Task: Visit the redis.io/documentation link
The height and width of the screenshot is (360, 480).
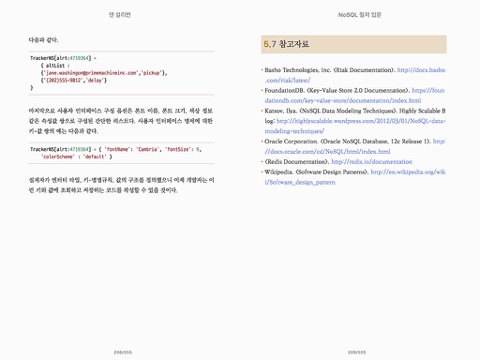Action: point(372,162)
